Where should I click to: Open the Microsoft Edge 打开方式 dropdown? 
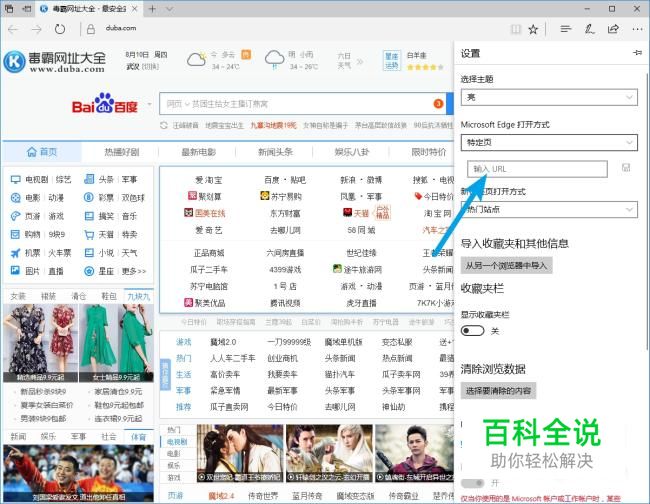coord(549,143)
